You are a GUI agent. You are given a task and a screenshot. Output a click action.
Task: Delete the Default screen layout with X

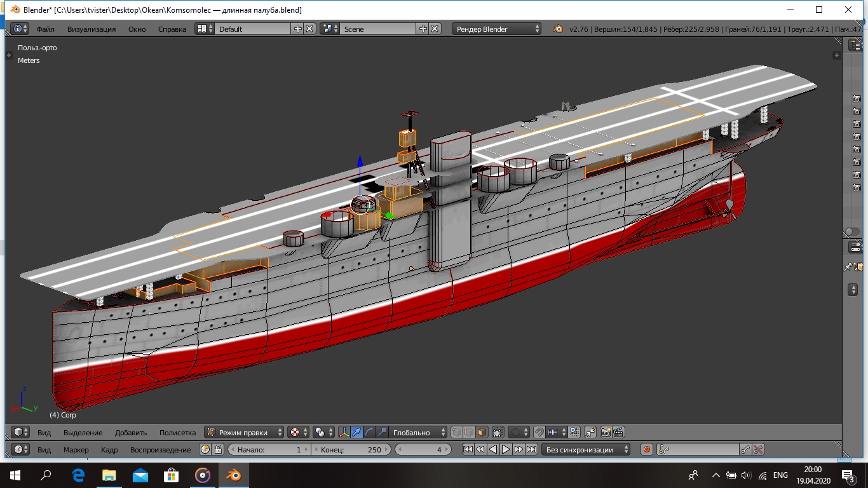(309, 29)
